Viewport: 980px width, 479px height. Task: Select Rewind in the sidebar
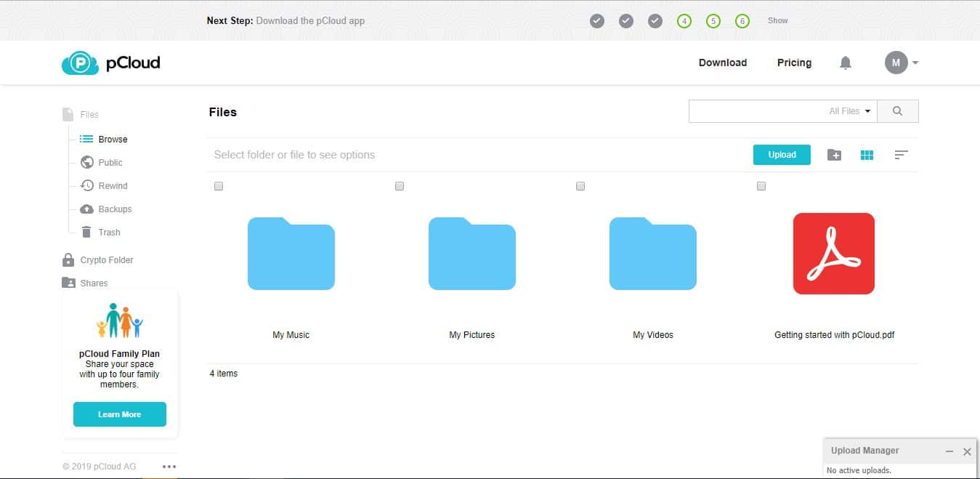click(x=113, y=186)
